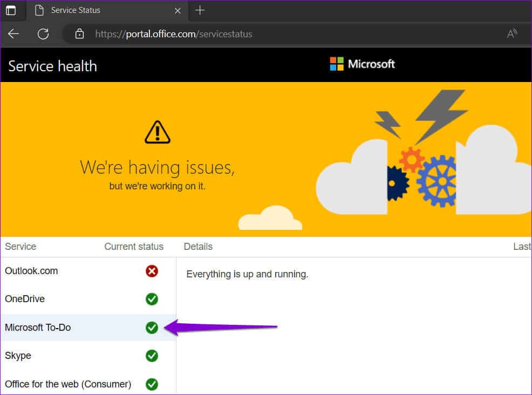The image size is (532, 395).
Task: Select the Outlook.com service row
Action: (88, 271)
